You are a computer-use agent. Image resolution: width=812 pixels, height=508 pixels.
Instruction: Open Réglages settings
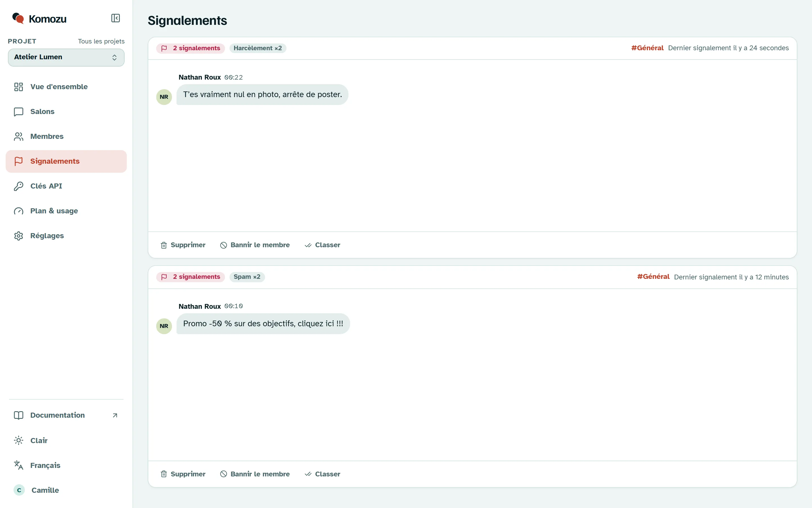66,236
